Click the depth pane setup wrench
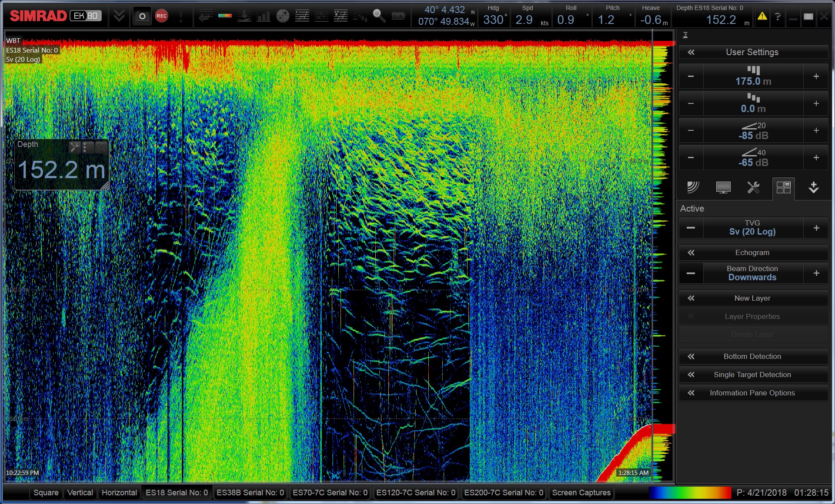Viewport: 835px width, 504px height. (75, 147)
